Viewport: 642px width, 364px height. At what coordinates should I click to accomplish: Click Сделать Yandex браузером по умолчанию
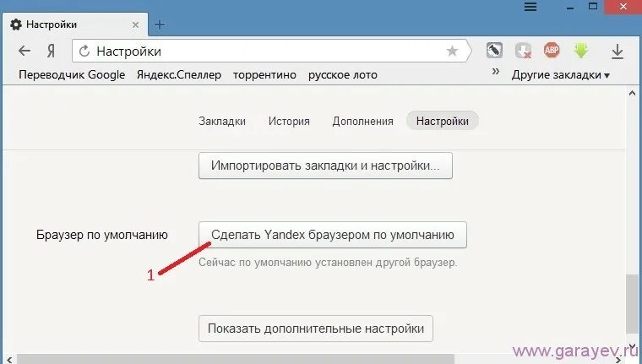point(333,235)
